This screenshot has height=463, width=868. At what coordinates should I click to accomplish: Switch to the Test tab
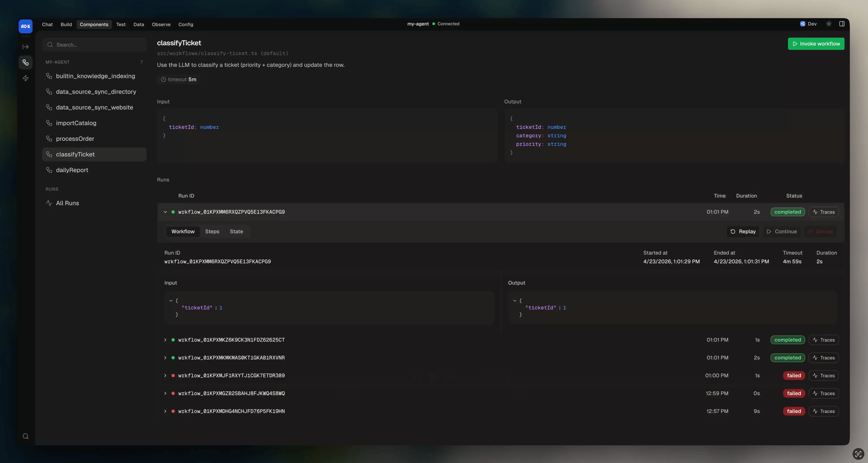pos(121,24)
